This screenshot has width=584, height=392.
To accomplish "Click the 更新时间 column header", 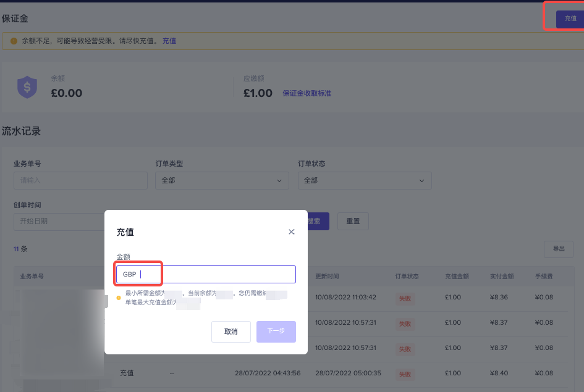I will click(327, 277).
